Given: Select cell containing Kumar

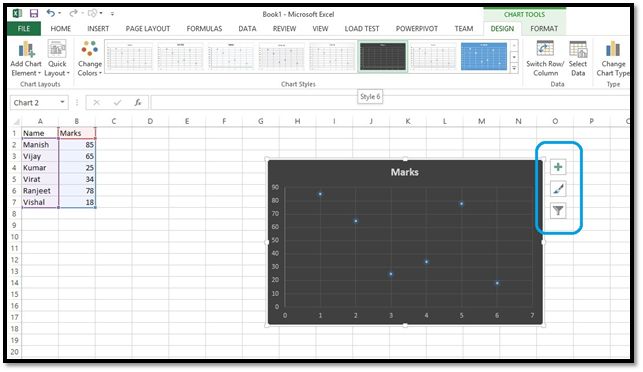Looking at the screenshot, I should (x=40, y=168).
